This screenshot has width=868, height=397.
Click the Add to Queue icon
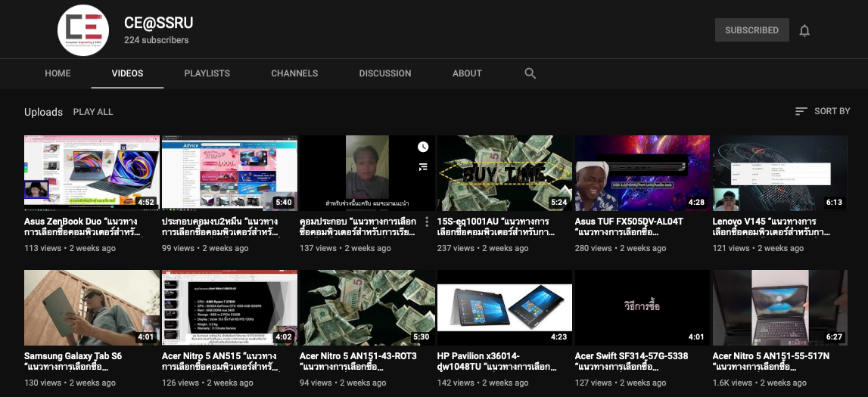pyautogui.click(x=422, y=166)
